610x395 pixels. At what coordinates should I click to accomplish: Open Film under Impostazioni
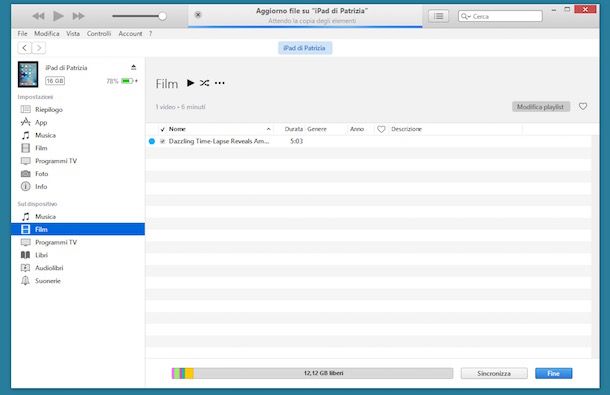click(41, 148)
